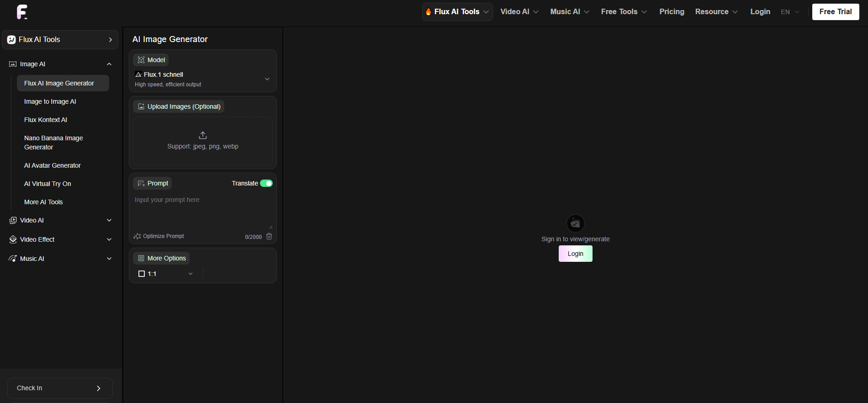The width and height of the screenshot is (868, 403).
Task: Expand the Video Effect sidebar section
Action: tap(109, 239)
